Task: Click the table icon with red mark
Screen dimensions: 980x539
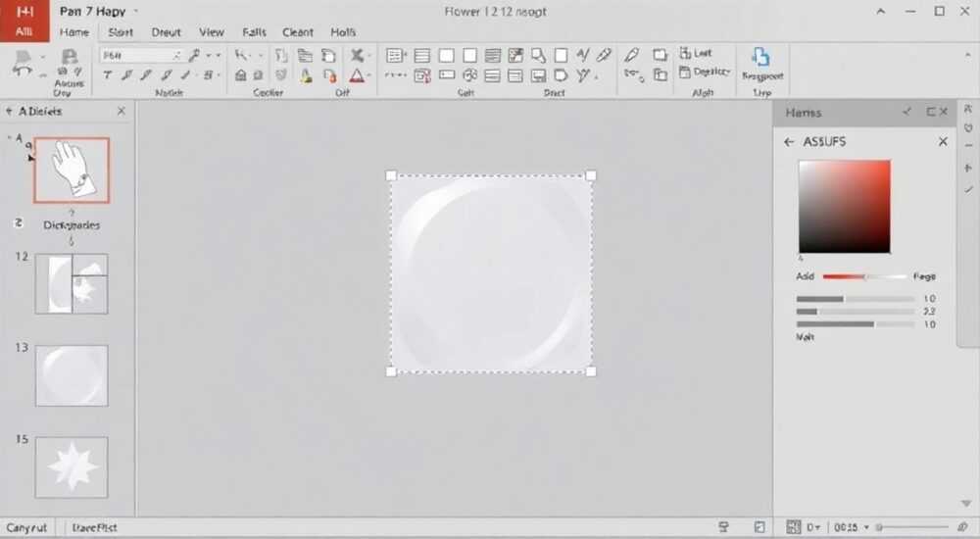Action: 422,75
